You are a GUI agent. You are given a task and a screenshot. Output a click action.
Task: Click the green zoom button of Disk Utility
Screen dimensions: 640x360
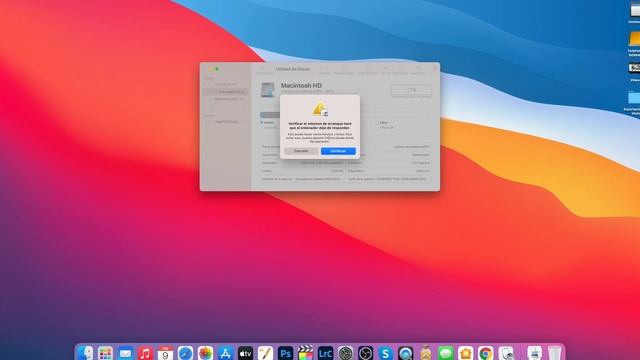(x=217, y=69)
